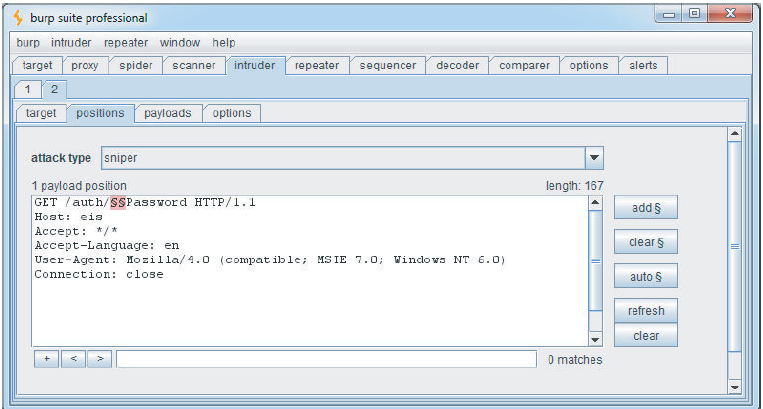Maximize the burp suite window

click(695, 14)
